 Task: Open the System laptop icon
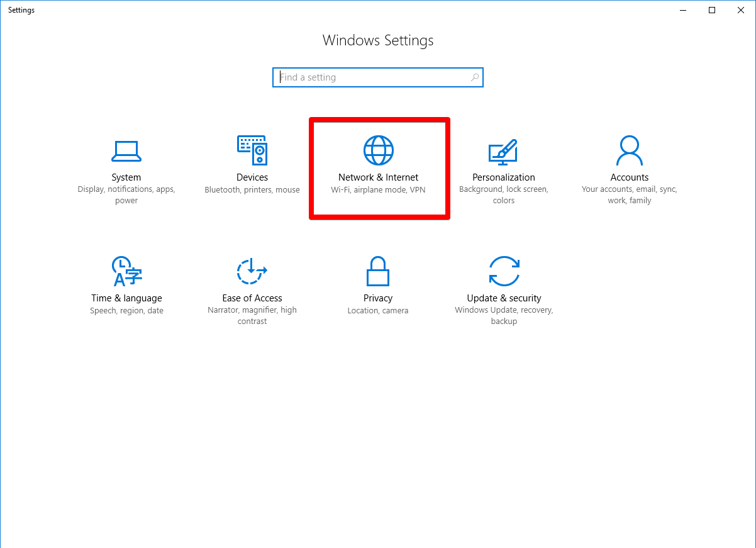click(126, 151)
